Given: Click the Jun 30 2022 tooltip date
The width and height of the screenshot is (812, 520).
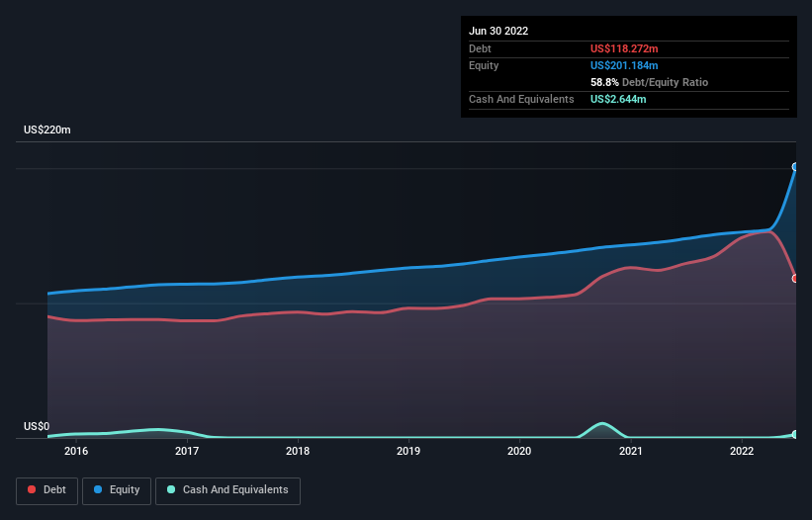Looking at the screenshot, I should [498, 31].
